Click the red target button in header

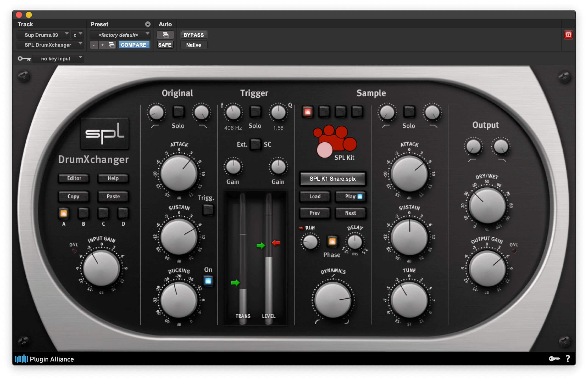click(568, 35)
